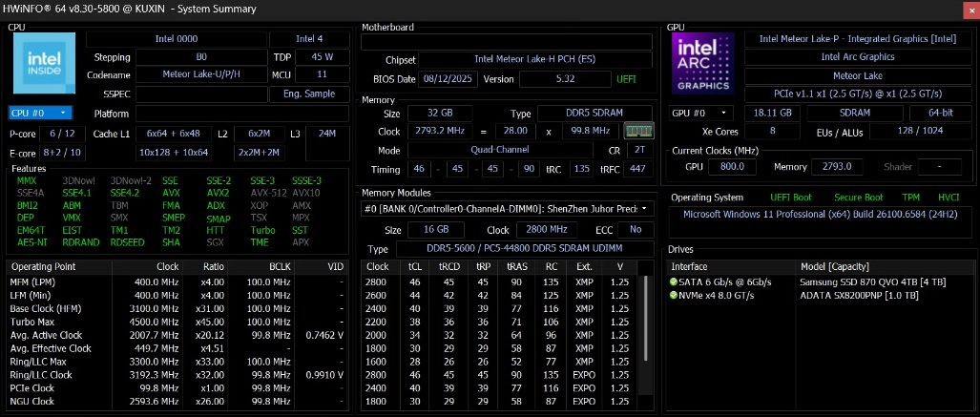Click the green UEFI label near BIOS
980x417 pixels.
click(627, 79)
